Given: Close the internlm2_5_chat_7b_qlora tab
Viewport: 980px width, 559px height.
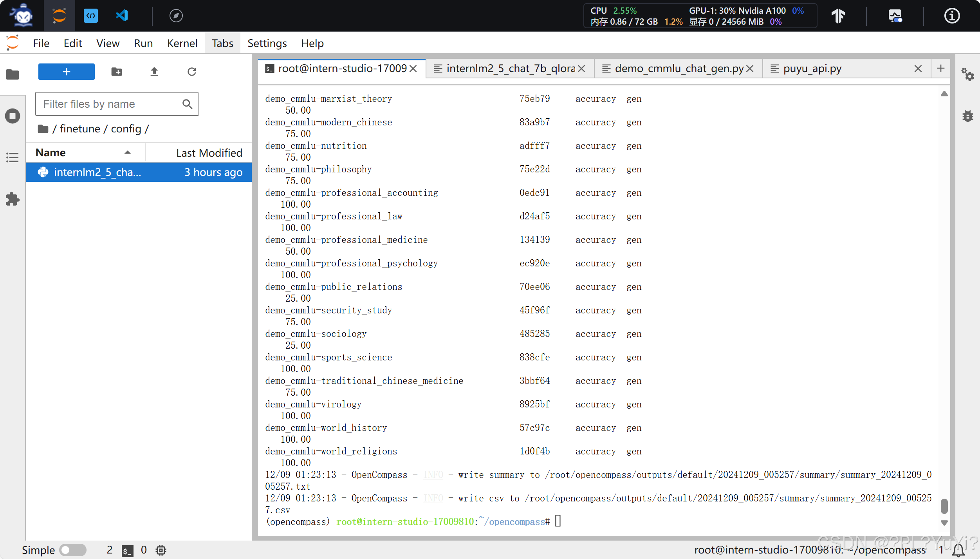Looking at the screenshot, I should [x=582, y=69].
